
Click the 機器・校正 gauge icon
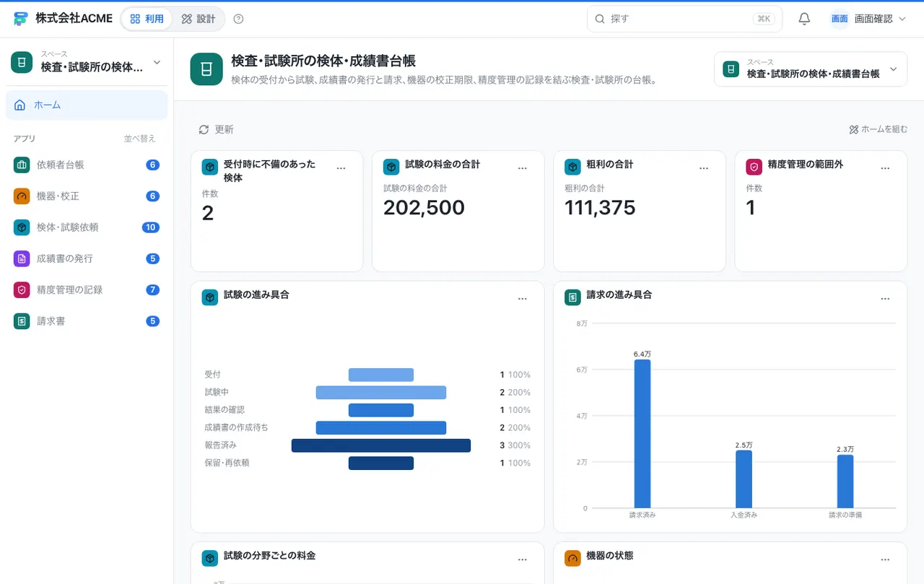click(x=22, y=196)
